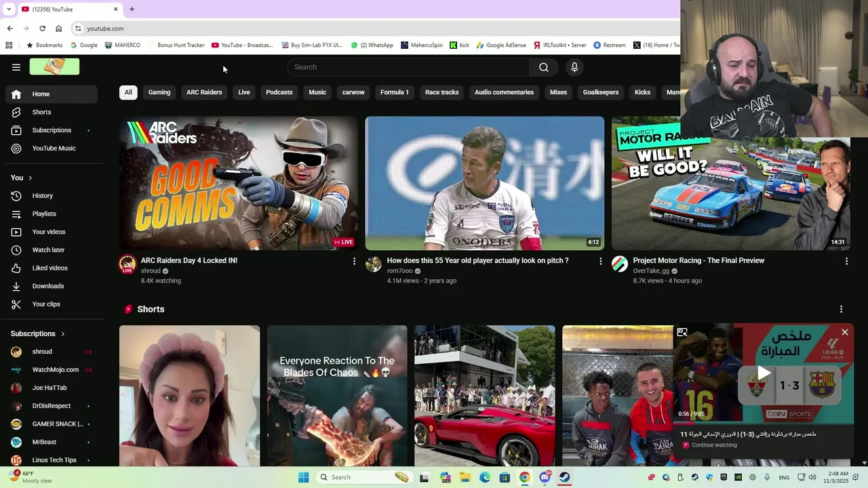The width and height of the screenshot is (868, 488).
Task: Play the miniplayer video
Action: pos(764,373)
